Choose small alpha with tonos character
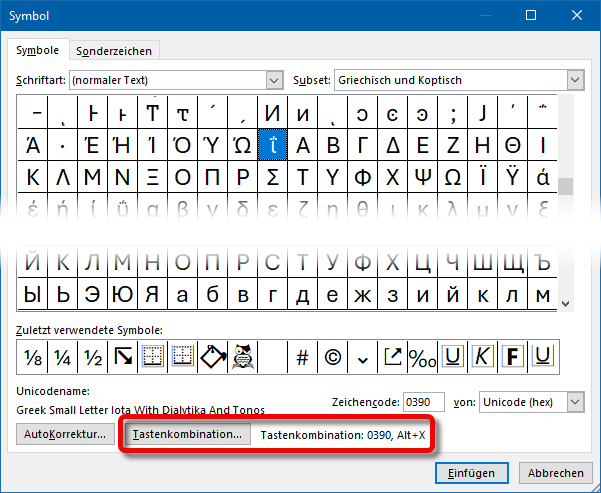The width and height of the screenshot is (601, 493). 543,177
